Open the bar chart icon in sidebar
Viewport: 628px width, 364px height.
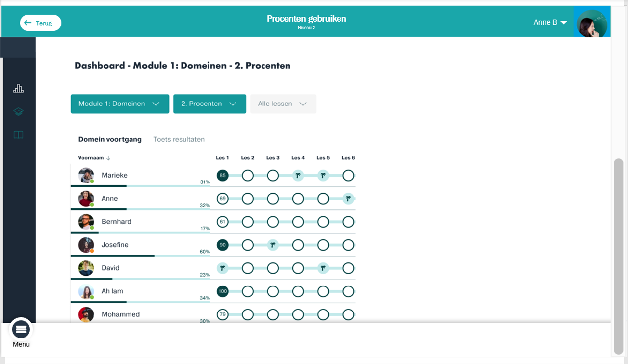(18, 89)
